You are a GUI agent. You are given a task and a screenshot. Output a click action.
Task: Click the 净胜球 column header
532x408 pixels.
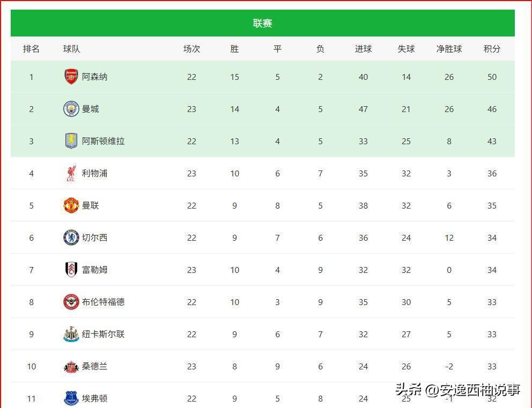449,49
